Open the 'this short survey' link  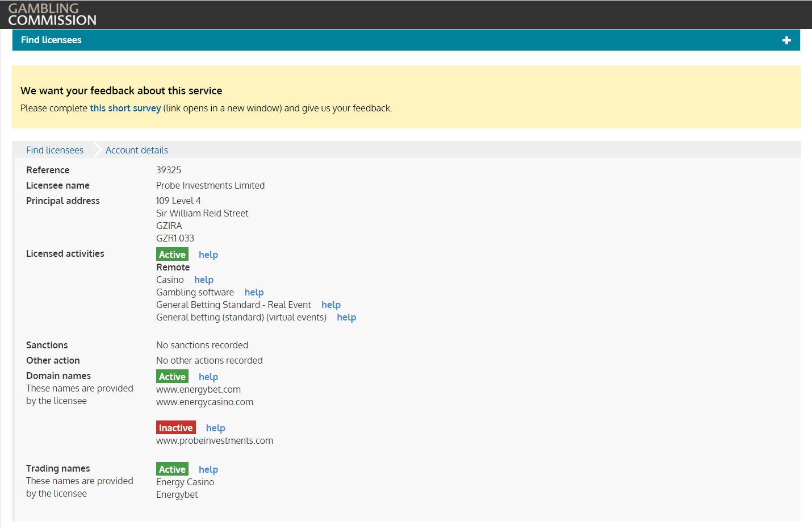[x=125, y=109]
